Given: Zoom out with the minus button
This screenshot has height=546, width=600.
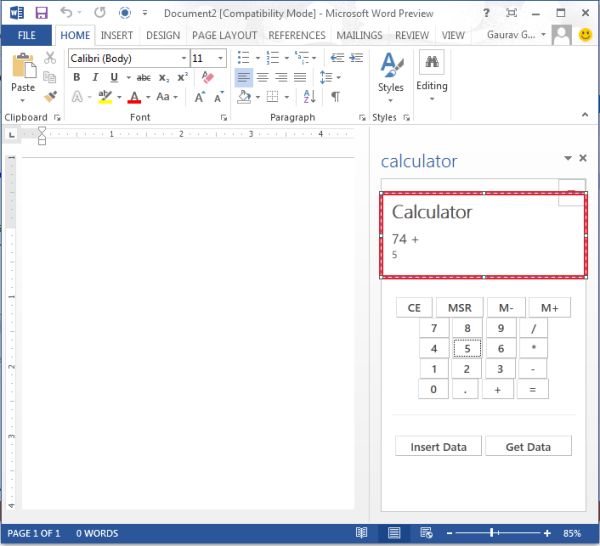Looking at the screenshot, I should [449, 533].
